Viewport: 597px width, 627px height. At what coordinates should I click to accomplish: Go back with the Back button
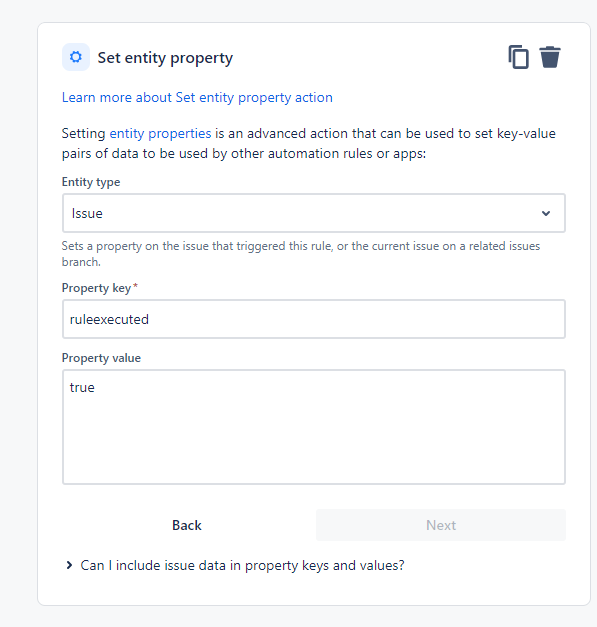coord(187,525)
